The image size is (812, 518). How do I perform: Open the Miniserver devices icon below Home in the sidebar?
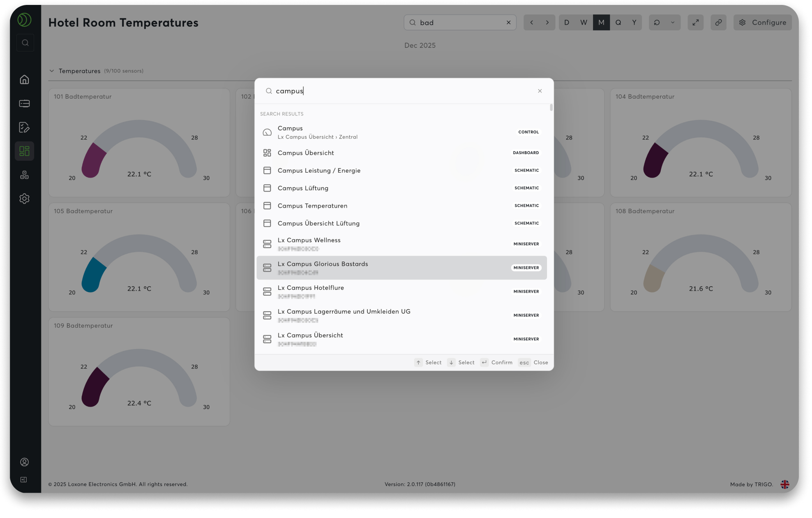point(25,103)
